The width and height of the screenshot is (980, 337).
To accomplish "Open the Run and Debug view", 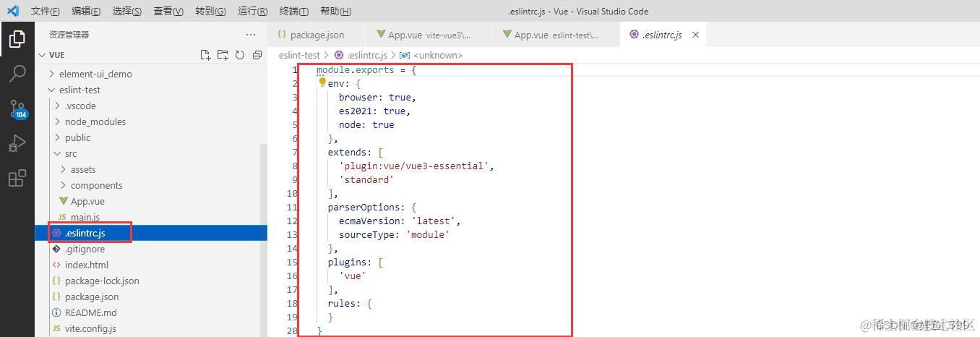I will (17, 143).
